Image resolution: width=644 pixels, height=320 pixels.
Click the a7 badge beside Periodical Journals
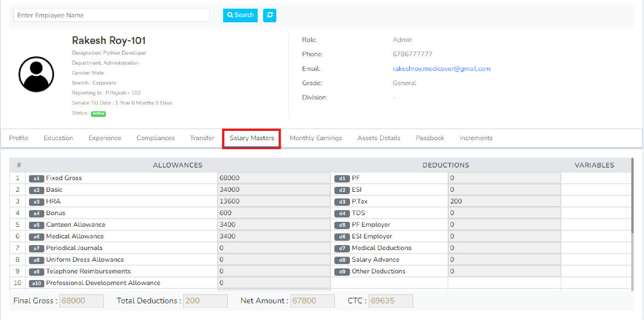point(37,248)
